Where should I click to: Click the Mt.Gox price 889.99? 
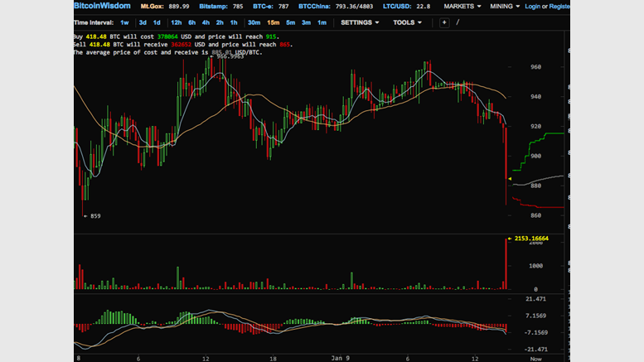coord(179,7)
